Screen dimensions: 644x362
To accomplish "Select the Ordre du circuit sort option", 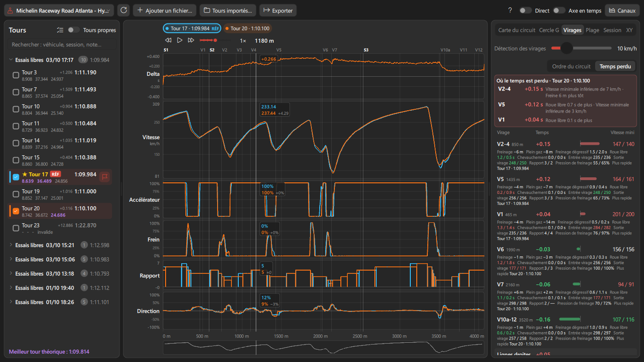I will click(571, 67).
